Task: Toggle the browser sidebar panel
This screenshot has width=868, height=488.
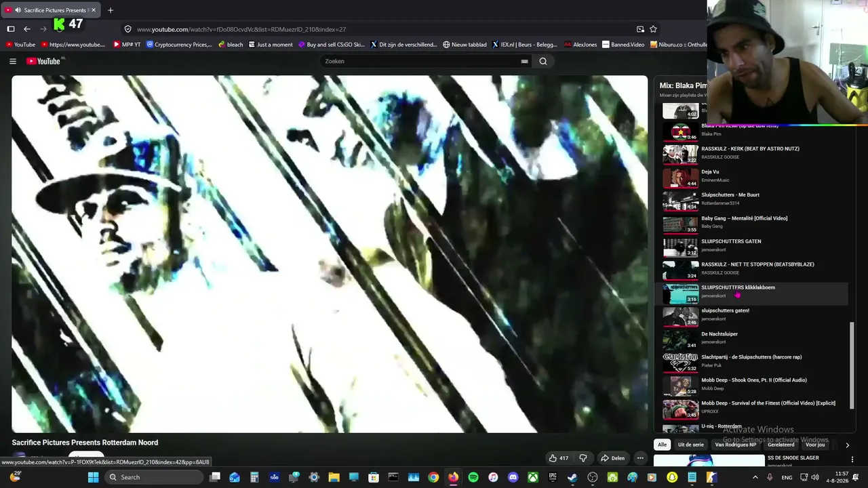Action: point(11,29)
